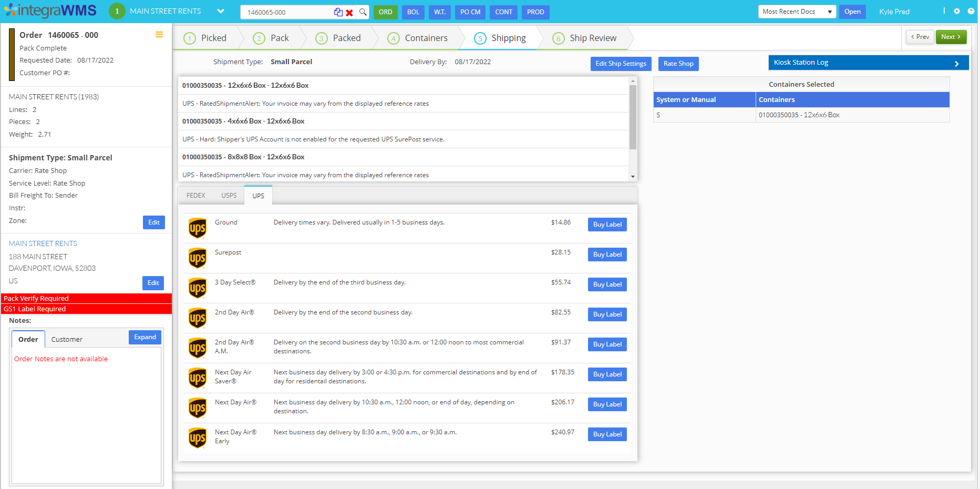Click the magnifying glass search icon
This screenshot has width=980, height=489.
coord(363,12)
